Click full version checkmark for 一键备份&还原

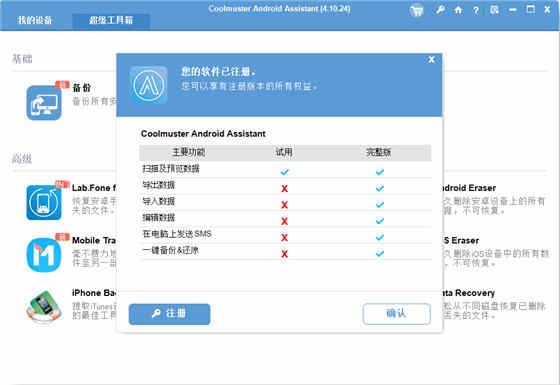tap(380, 254)
